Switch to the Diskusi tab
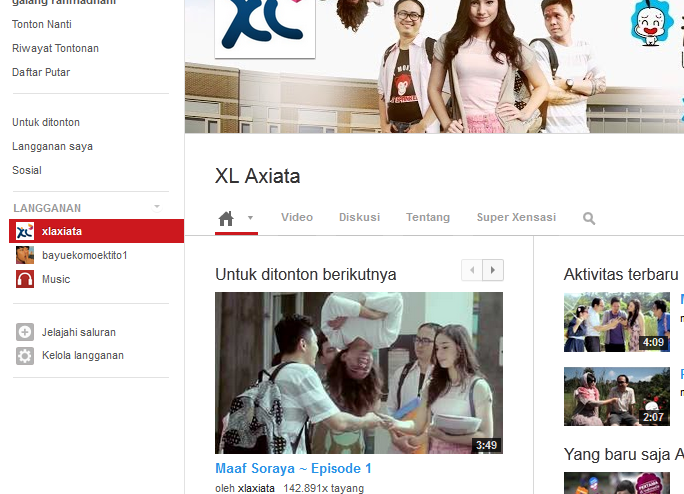 (359, 217)
